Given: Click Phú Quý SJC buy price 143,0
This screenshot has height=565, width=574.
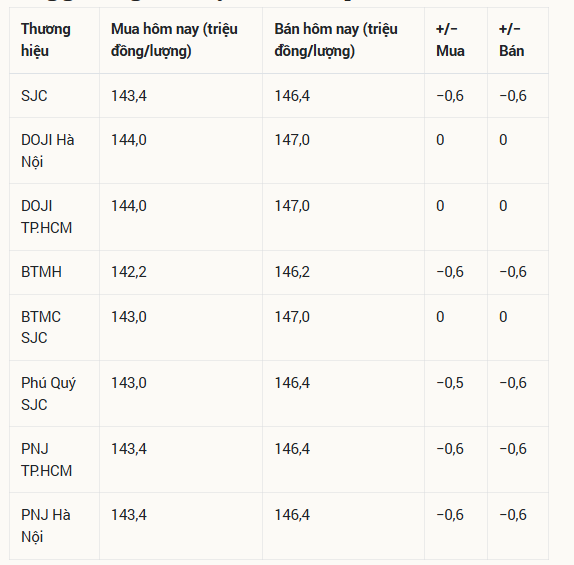Looking at the screenshot, I should pos(129,383).
